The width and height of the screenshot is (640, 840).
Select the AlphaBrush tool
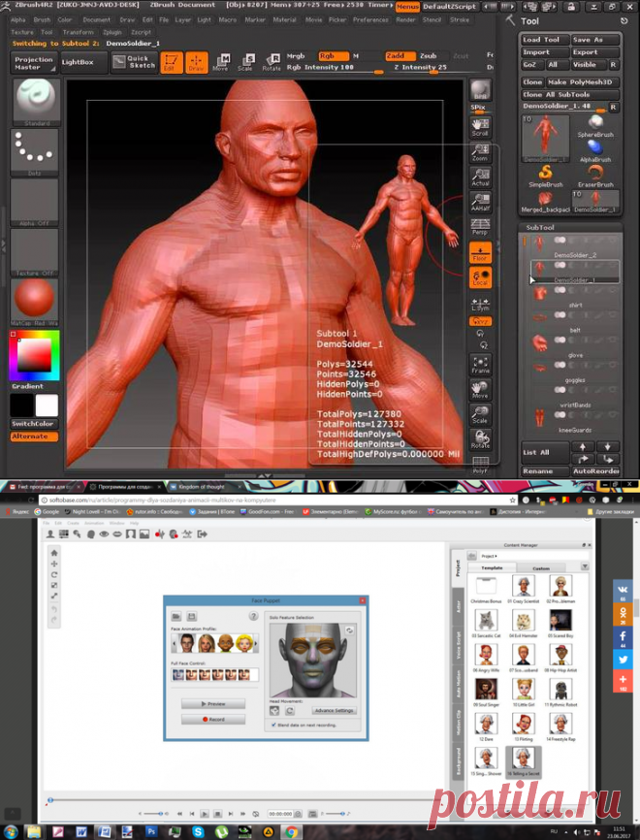(x=595, y=151)
